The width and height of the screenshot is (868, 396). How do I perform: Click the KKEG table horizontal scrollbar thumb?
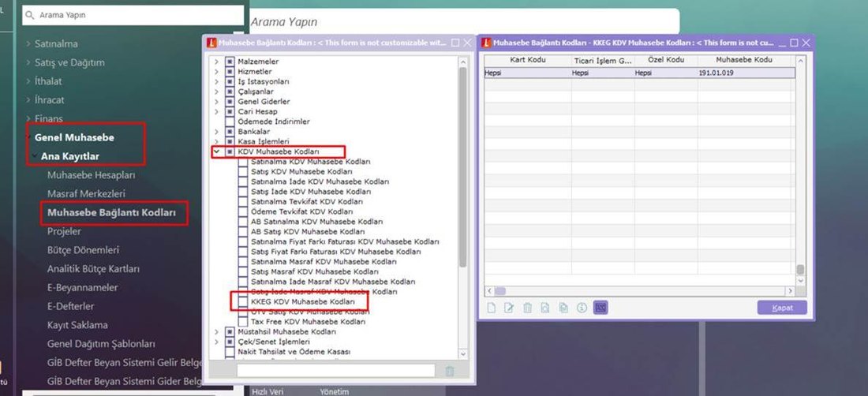(x=499, y=291)
